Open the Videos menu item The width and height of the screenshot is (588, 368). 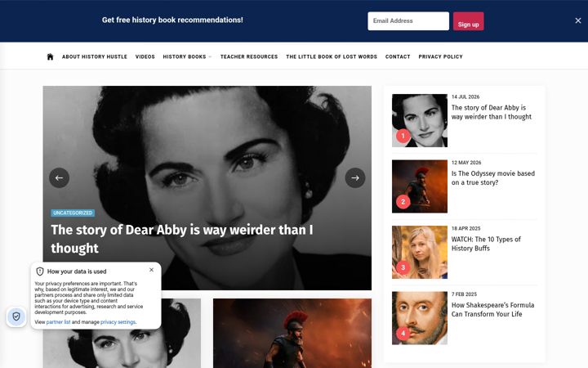[145, 56]
